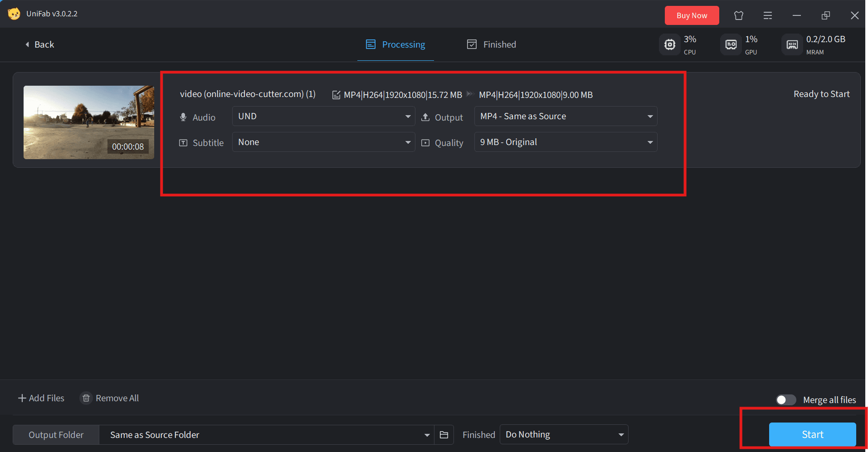Click the video thumbnail preview

(88, 122)
